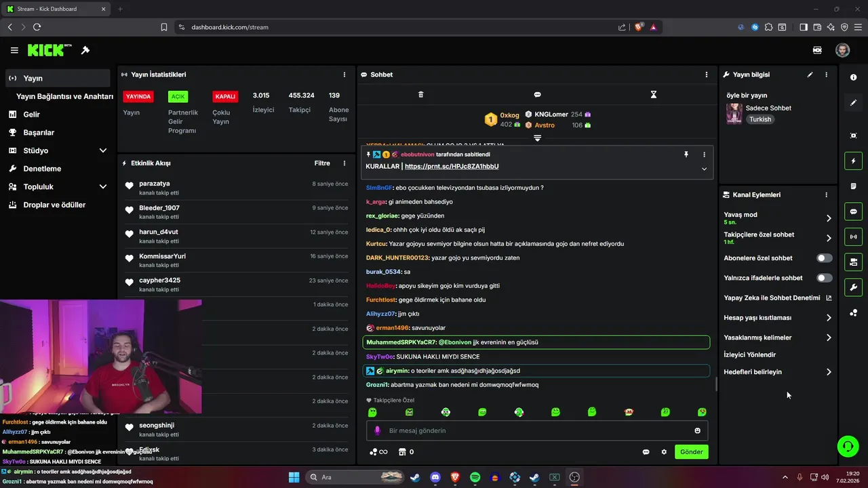Open the emoji picker in message box
868x488 pixels.
pos(697,430)
